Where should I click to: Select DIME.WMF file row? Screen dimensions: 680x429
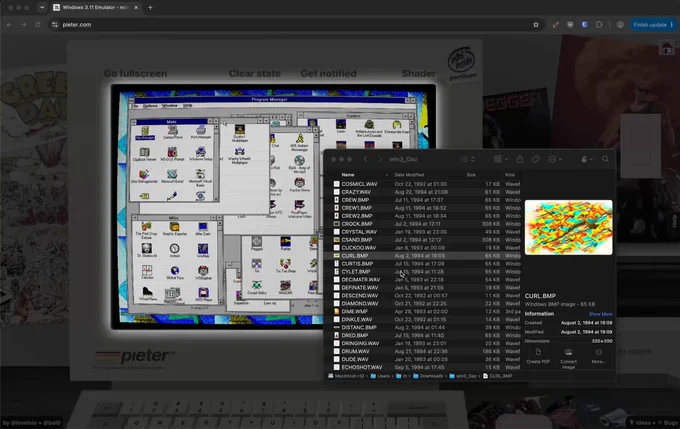423,311
